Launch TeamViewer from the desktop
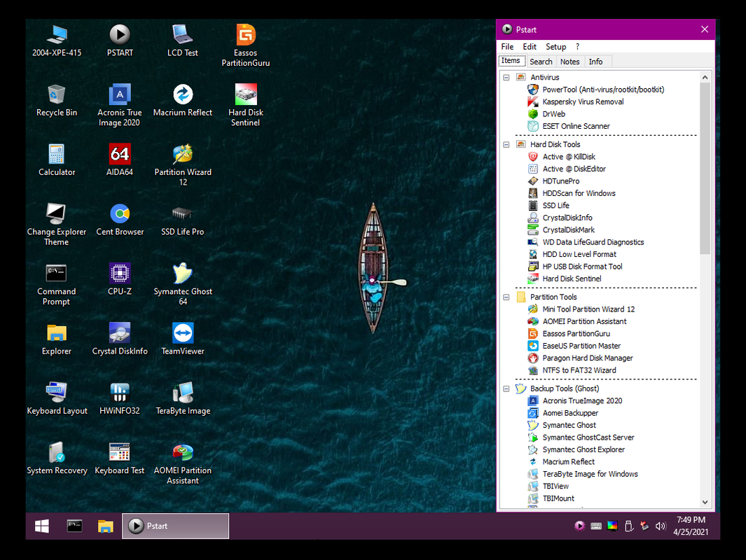 pyautogui.click(x=183, y=339)
